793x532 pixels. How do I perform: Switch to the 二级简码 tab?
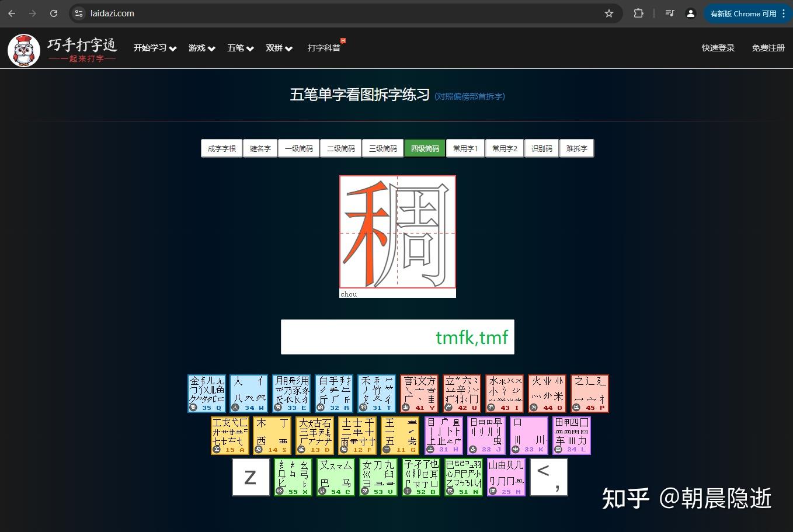341,148
